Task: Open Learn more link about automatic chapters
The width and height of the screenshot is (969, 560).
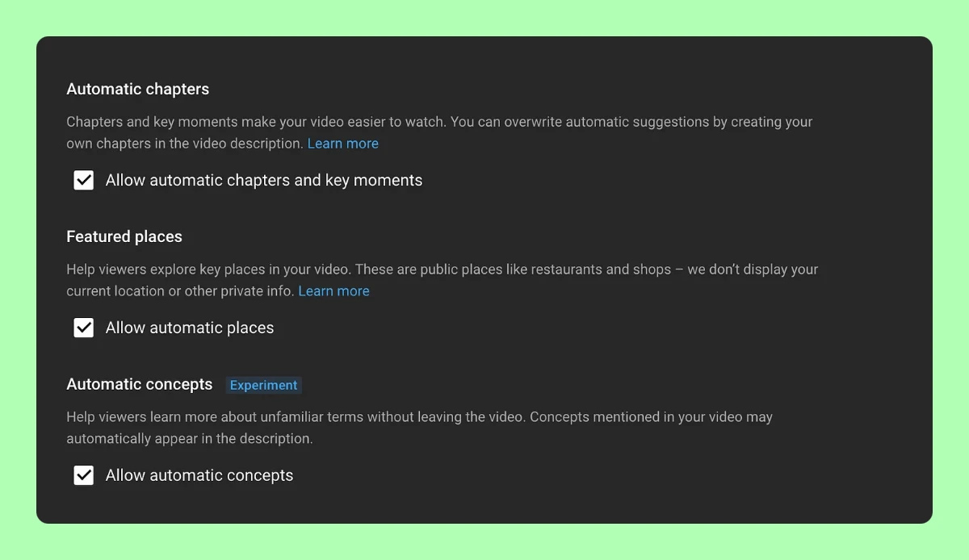Action: (x=342, y=144)
